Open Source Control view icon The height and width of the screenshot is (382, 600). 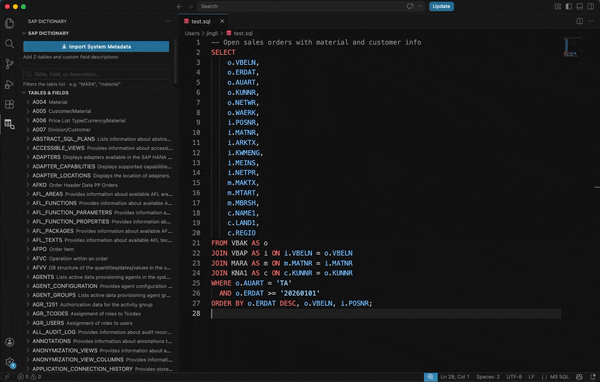10,64
